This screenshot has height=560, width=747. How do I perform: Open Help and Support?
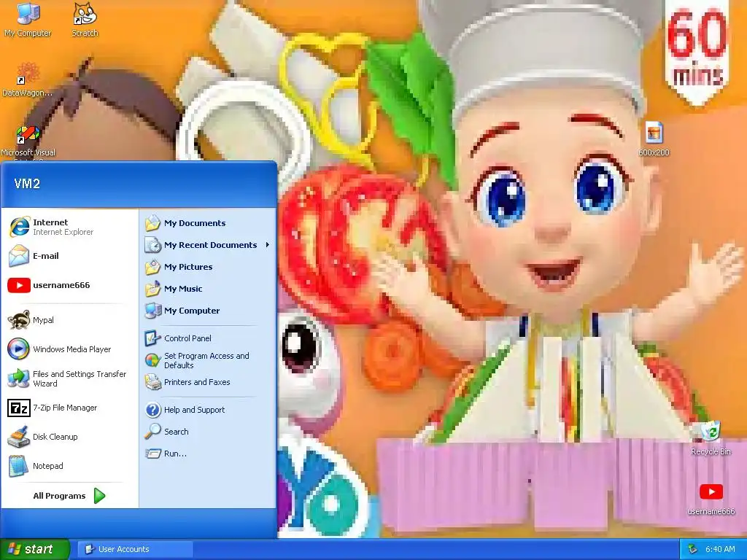click(x=208, y=410)
